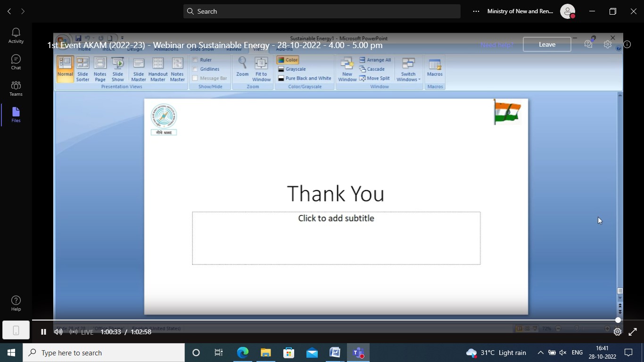This screenshot has height=362, width=644.
Task: Open the Activity feed in Teams sidebar
Action: [16, 35]
